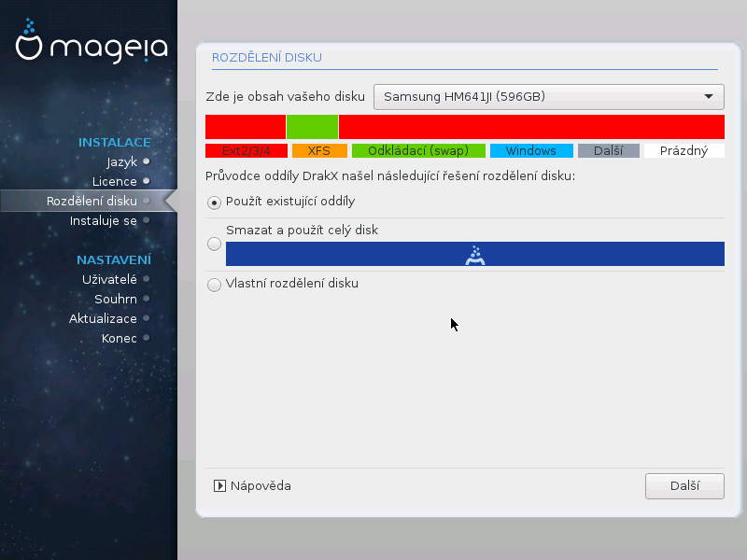Click the Mageia cauldron icon in blue bar

(475, 255)
